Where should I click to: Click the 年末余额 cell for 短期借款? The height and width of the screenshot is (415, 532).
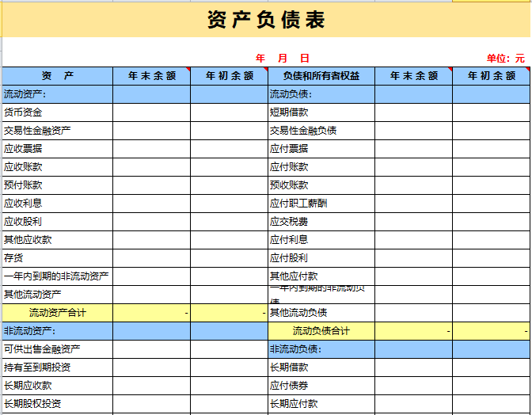413,112
